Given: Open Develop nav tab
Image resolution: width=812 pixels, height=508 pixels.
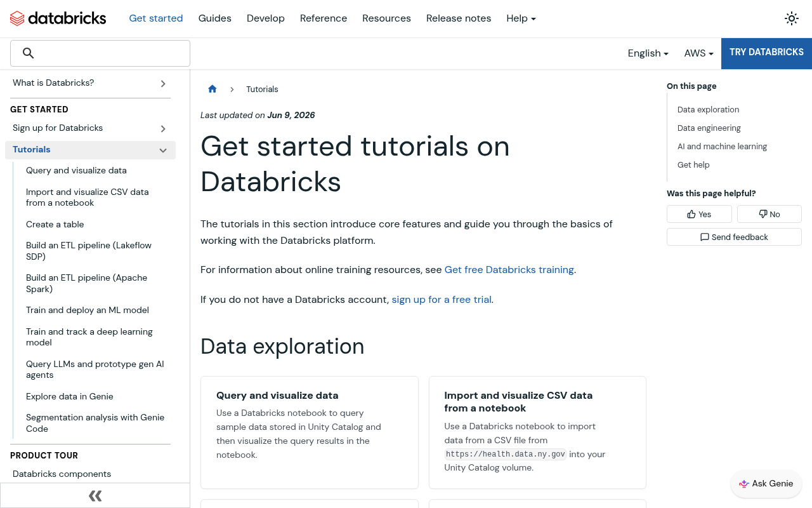Looking at the screenshot, I should [266, 18].
